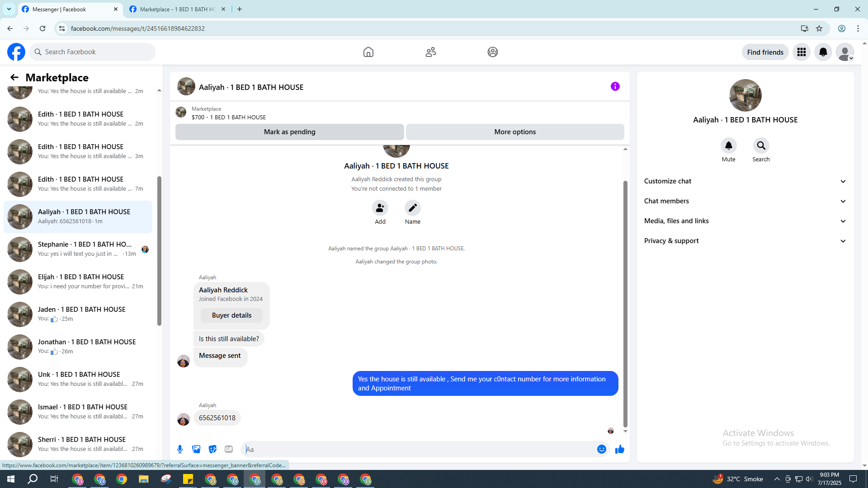Bookmark this page with the star
This screenshot has width=868, height=488.
819,28
